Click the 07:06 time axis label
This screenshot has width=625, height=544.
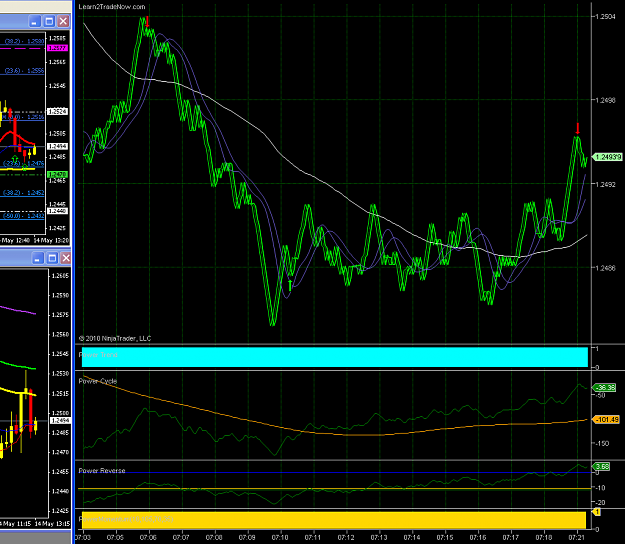click(148, 538)
